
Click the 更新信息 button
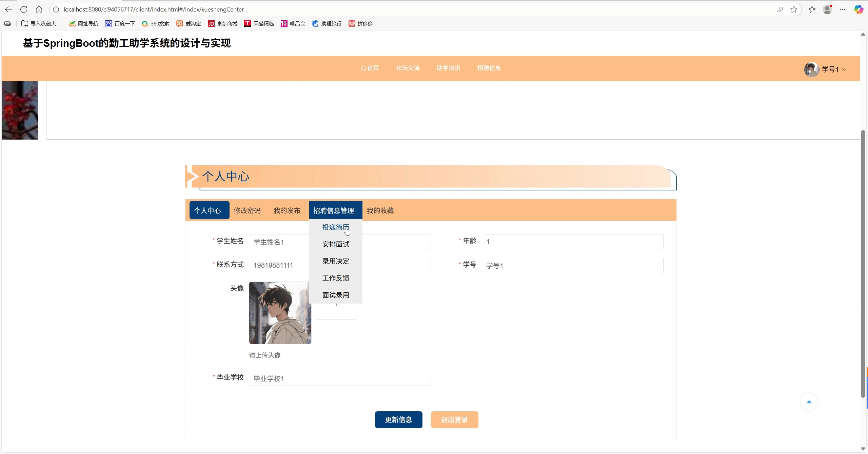point(398,419)
